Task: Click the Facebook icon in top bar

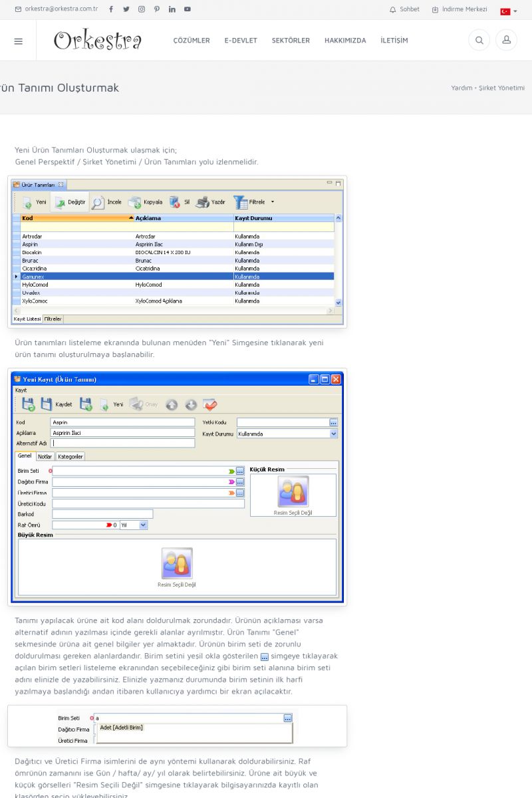Action: [111, 9]
